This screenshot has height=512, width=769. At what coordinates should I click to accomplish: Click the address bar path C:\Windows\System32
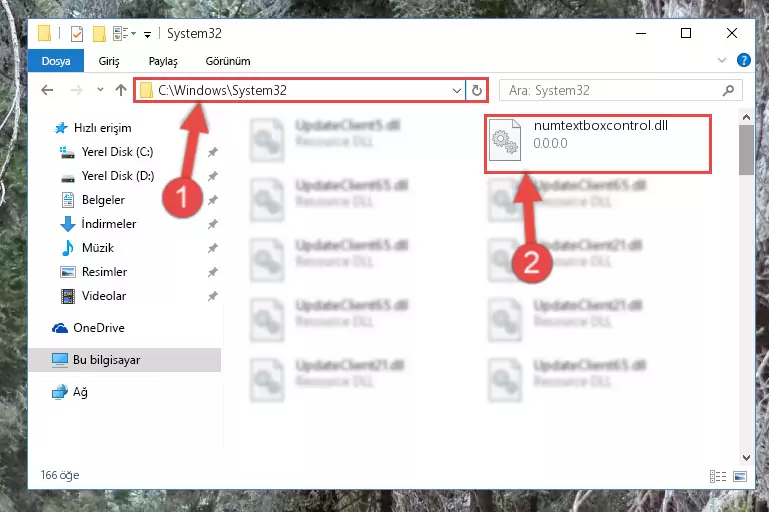222,90
